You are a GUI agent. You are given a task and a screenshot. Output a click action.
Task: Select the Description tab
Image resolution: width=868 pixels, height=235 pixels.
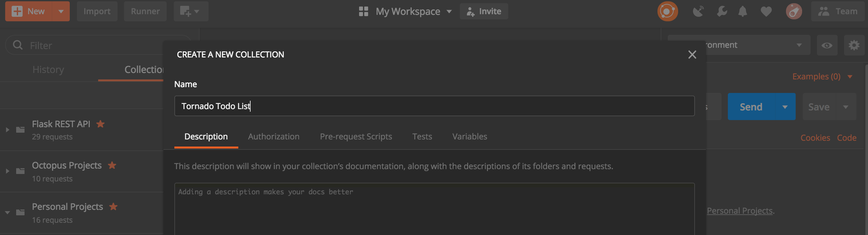tap(206, 136)
